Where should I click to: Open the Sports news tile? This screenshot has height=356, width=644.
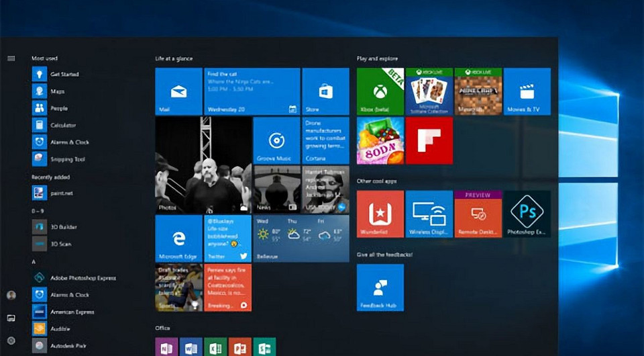178,287
